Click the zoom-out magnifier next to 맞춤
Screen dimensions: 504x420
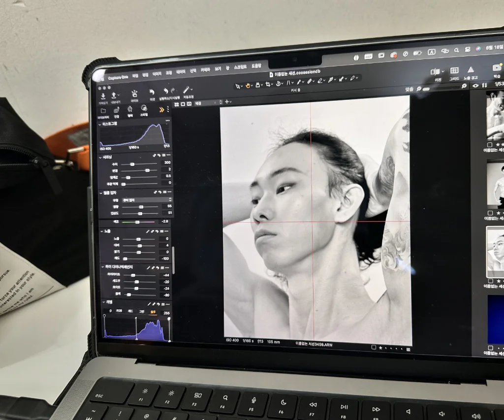(419, 89)
